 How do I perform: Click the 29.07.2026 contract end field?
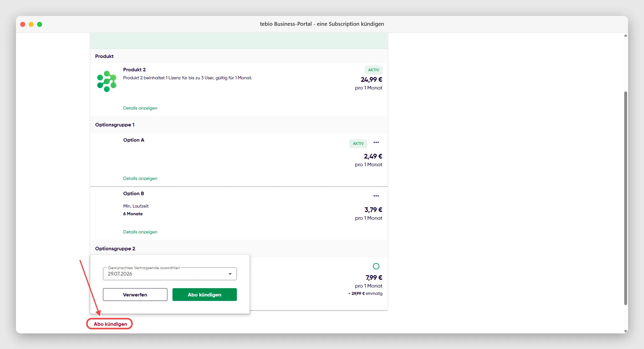[x=170, y=274]
